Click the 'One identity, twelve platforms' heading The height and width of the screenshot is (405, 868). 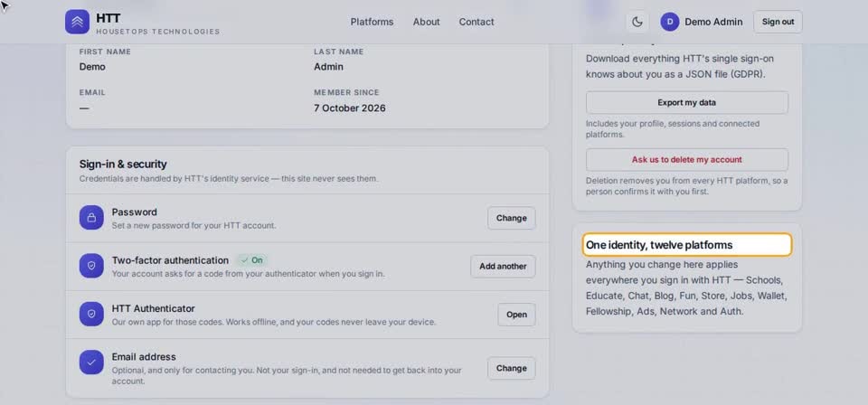tap(659, 245)
